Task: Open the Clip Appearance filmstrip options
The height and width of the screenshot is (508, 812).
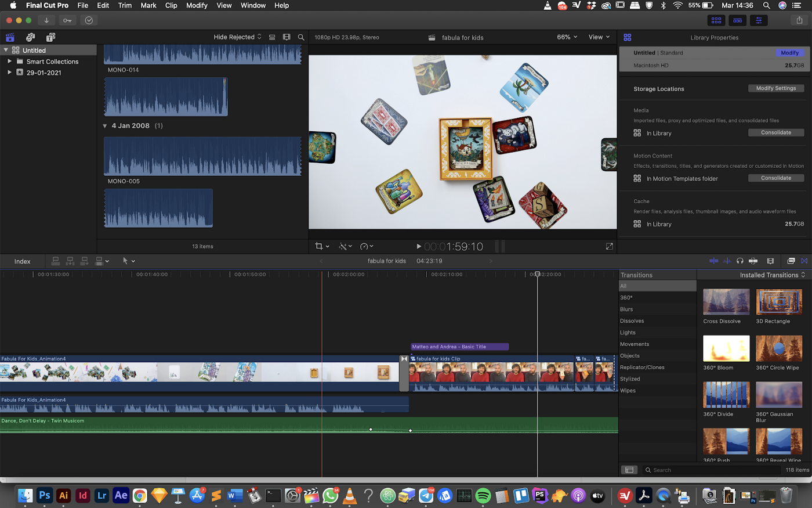Action: click(x=287, y=37)
